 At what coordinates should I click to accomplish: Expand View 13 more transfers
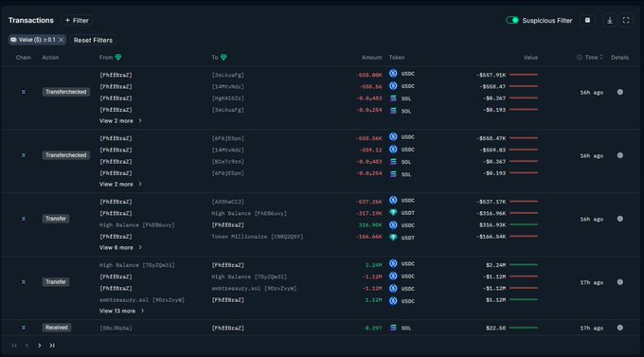pyautogui.click(x=121, y=311)
